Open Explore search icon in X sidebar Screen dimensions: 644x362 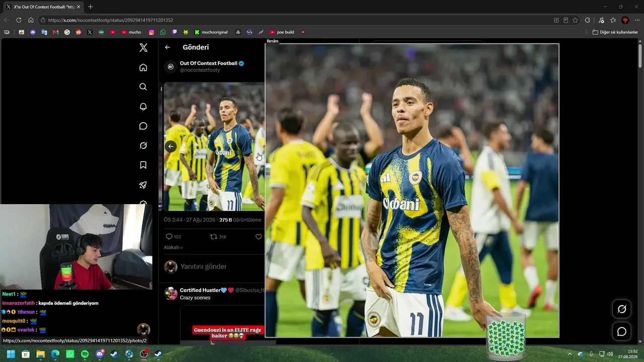(143, 87)
